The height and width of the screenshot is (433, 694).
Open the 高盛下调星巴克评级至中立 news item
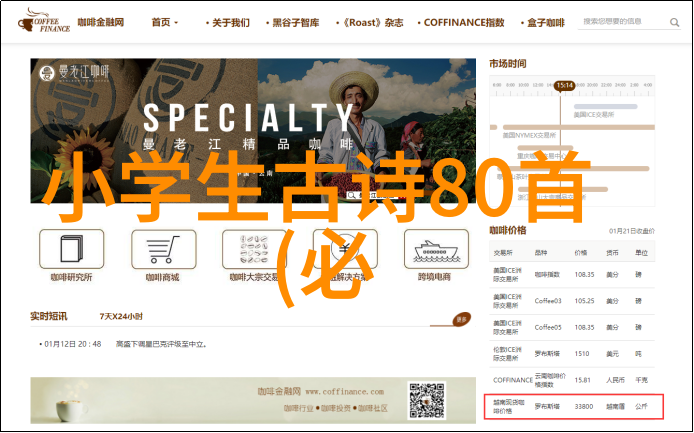pos(162,344)
